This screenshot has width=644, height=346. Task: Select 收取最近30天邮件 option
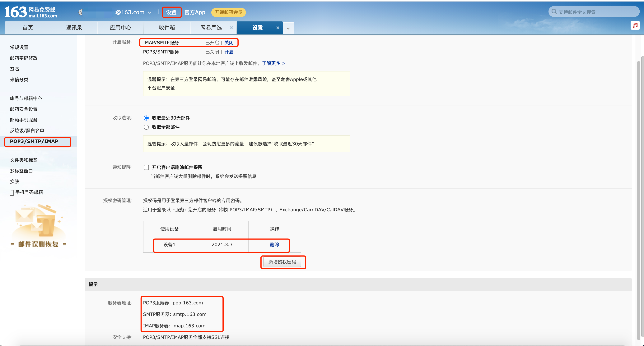(x=146, y=118)
